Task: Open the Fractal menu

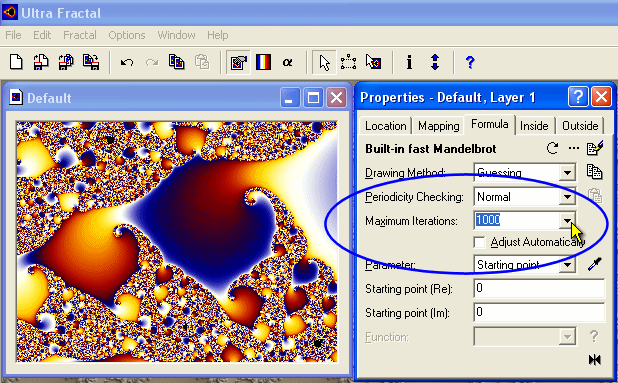Action: pyautogui.click(x=80, y=35)
